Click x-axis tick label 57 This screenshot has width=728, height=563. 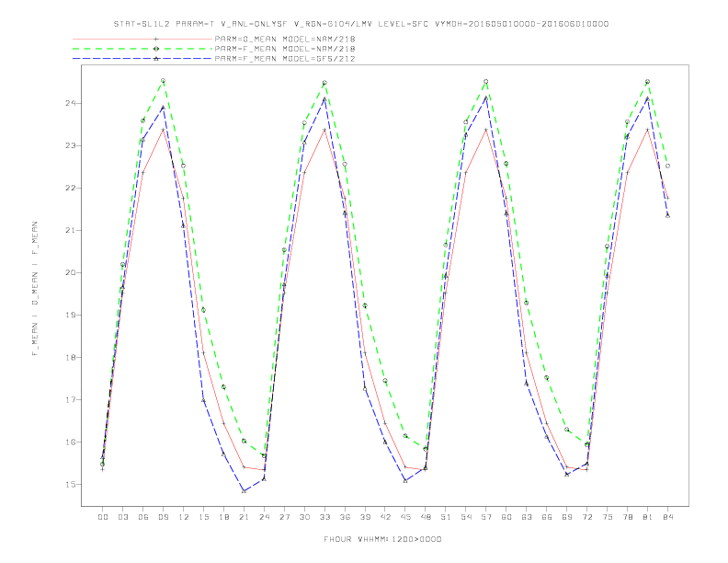tap(486, 517)
